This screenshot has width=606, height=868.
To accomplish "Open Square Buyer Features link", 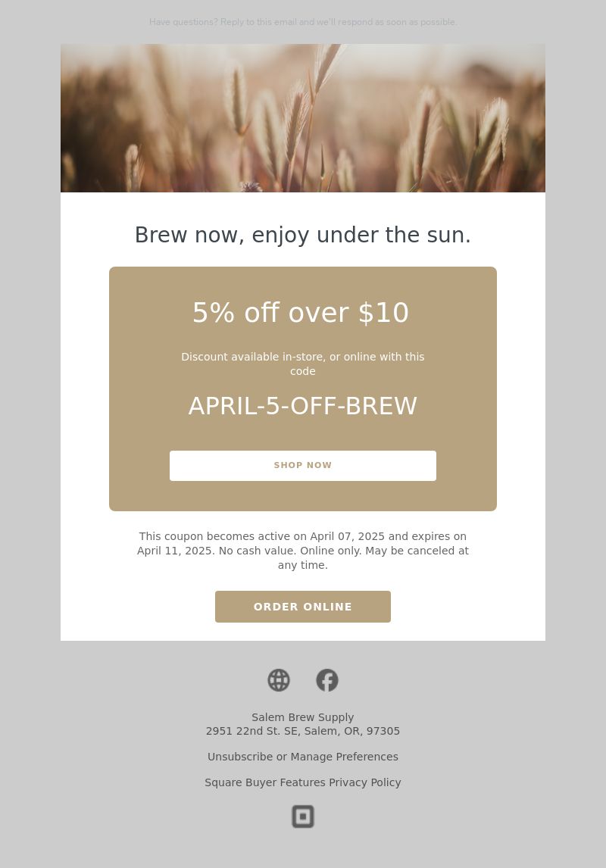I will 265,782.
